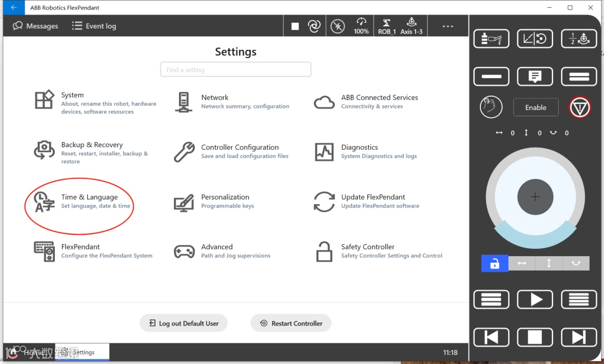Open Time & Language icon
The width and height of the screenshot is (604, 364).
(44, 202)
